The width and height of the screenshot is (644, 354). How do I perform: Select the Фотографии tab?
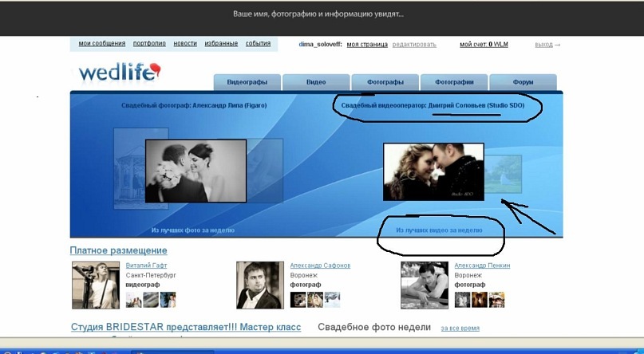click(454, 82)
